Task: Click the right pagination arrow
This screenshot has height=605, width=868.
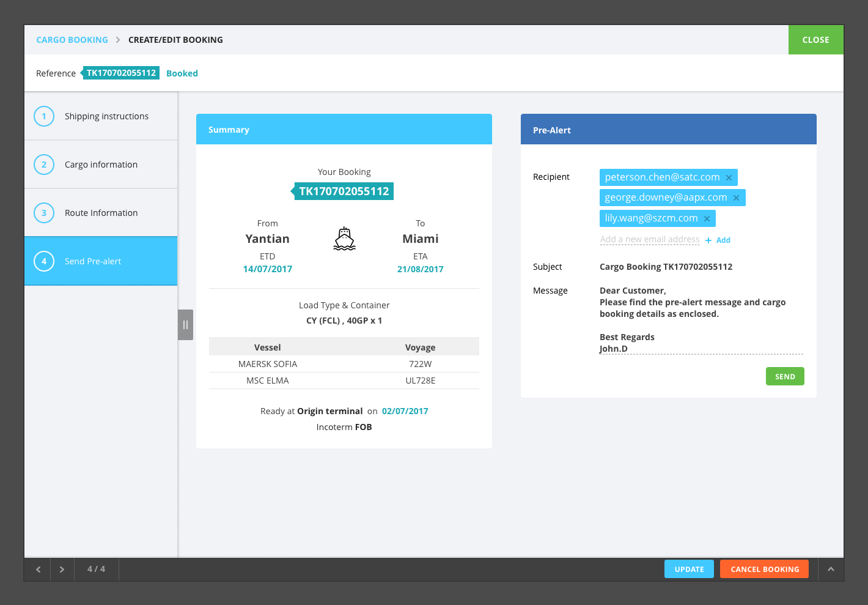Action: (62, 569)
